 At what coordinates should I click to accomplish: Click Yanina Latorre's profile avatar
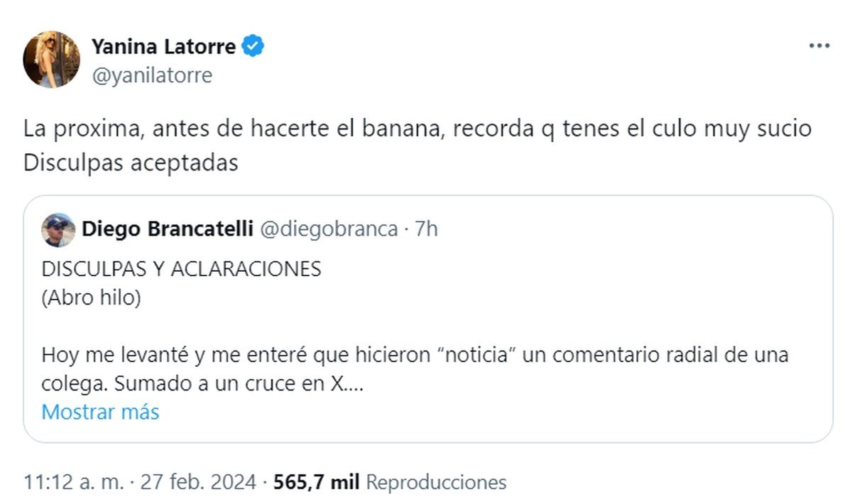(51, 59)
